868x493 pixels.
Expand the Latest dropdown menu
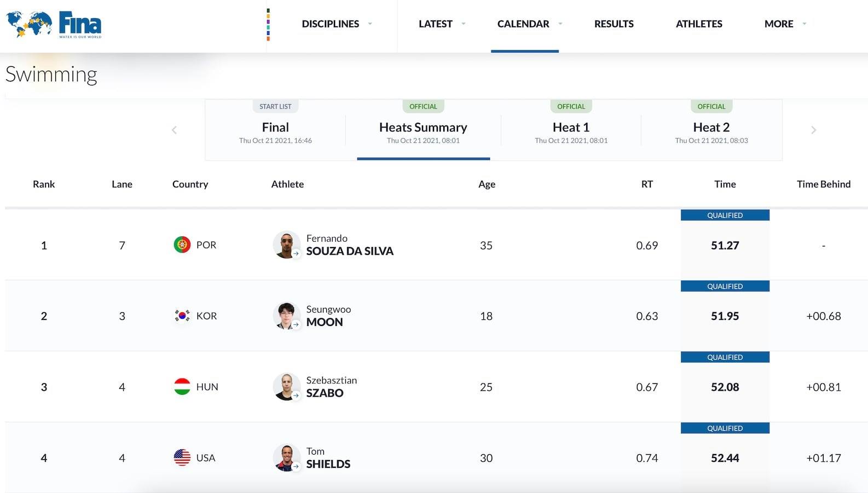pos(441,24)
